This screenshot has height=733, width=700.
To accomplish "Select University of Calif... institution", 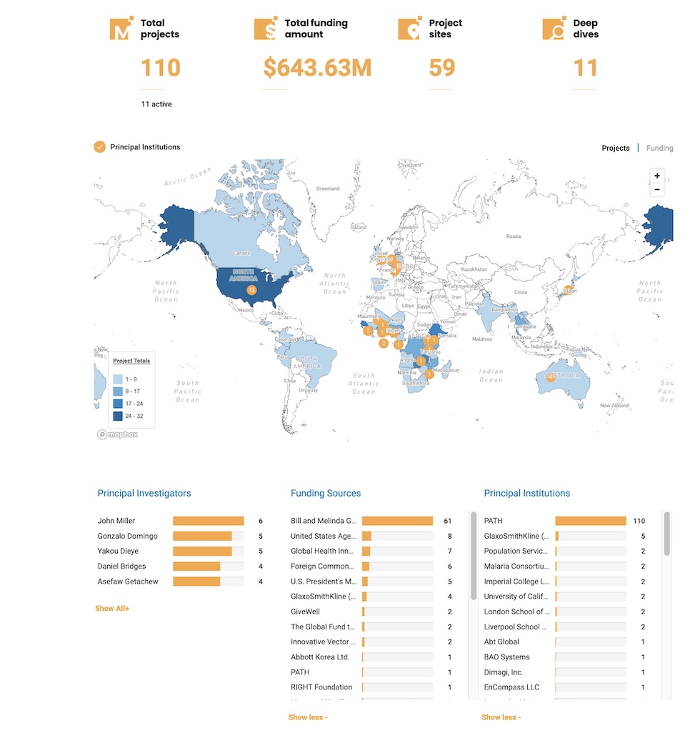I will pos(565,596).
